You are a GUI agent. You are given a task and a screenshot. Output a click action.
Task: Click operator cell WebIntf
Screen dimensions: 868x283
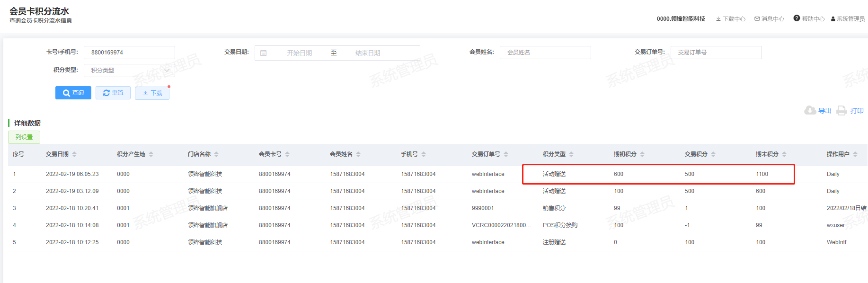pyautogui.click(x=837, y=242)
